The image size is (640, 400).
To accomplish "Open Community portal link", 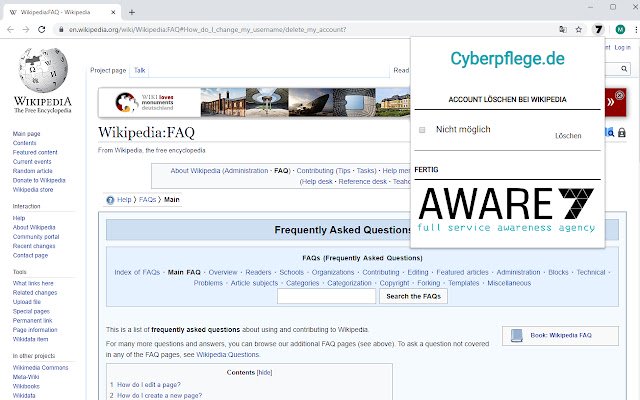I will pyautogui.click(x=36, y=237).
